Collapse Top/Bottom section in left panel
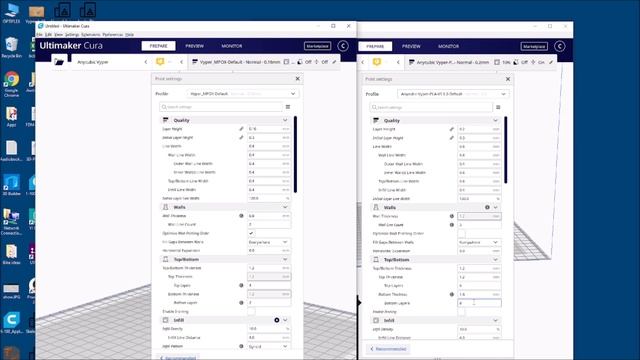 [285, 259]
